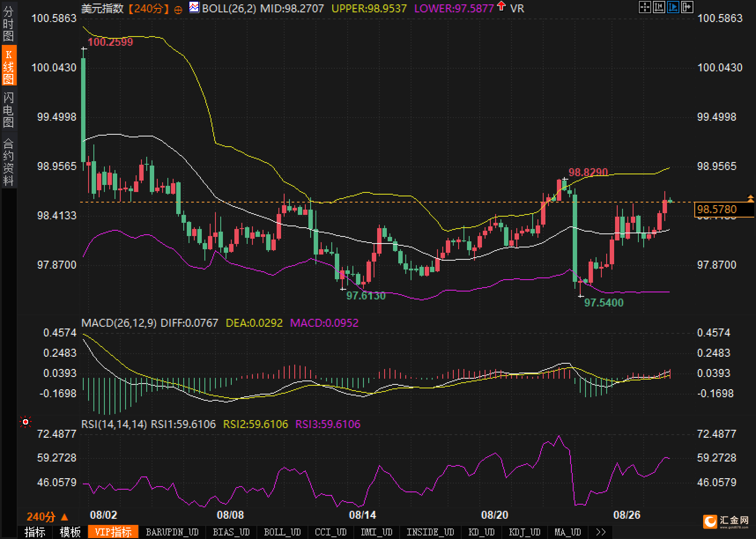Click the LOWER:97.5877 value

[x=454, y=8]
